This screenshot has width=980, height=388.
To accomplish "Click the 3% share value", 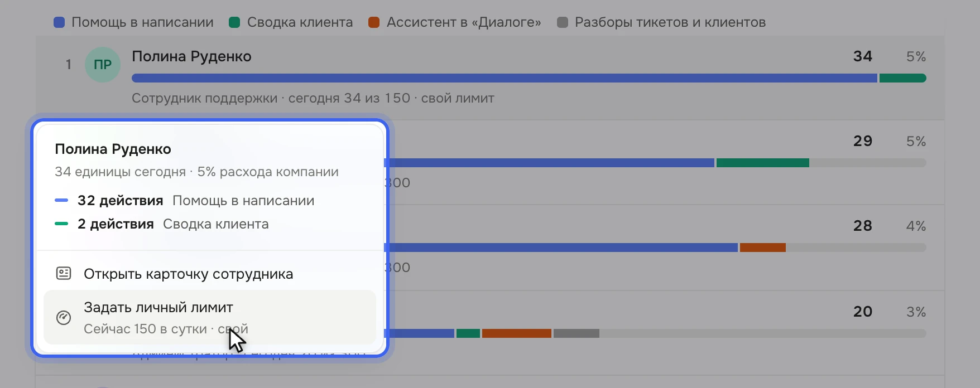I will [x=916, y=312].
